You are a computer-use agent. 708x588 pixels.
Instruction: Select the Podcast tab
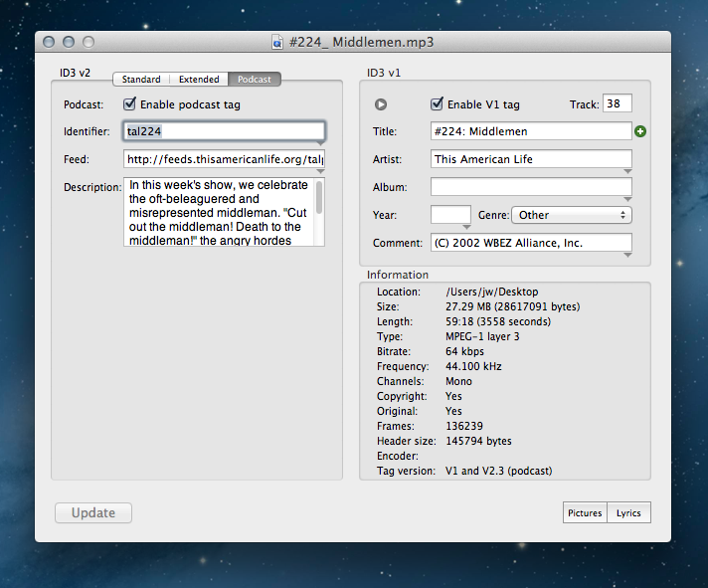[x=255, y=79]
